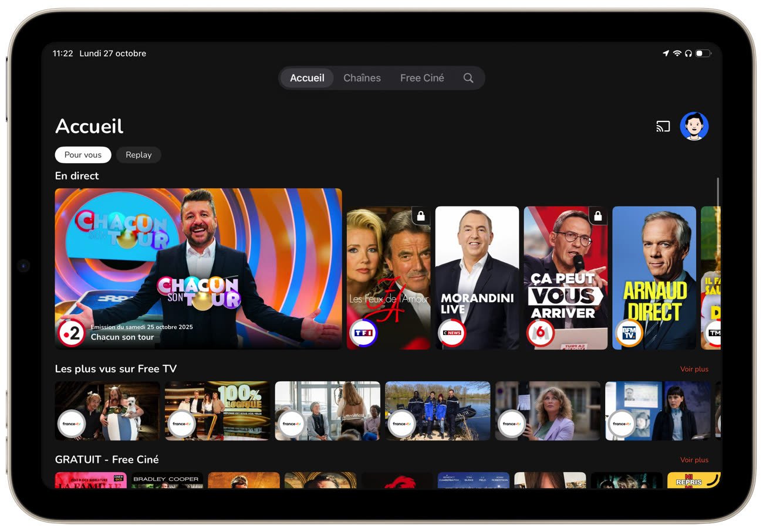
Task: Open the search magnifier icon
Action: click(468, 78)
